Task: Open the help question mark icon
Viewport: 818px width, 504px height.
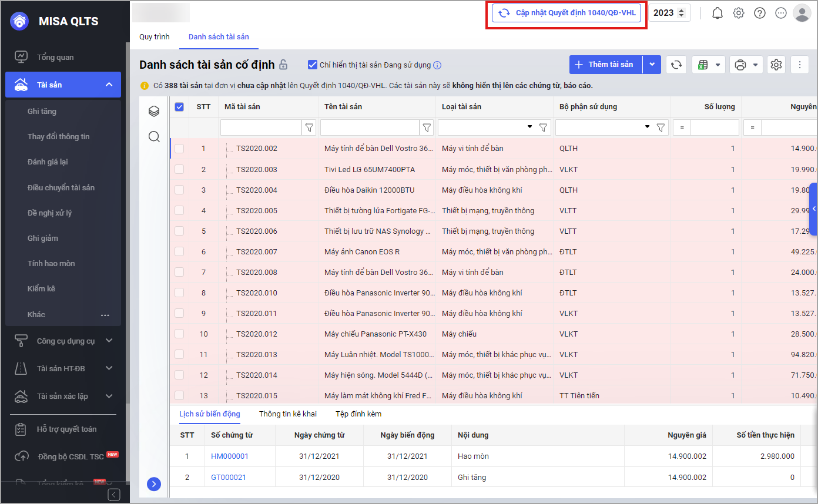Action: click(760, 13)
